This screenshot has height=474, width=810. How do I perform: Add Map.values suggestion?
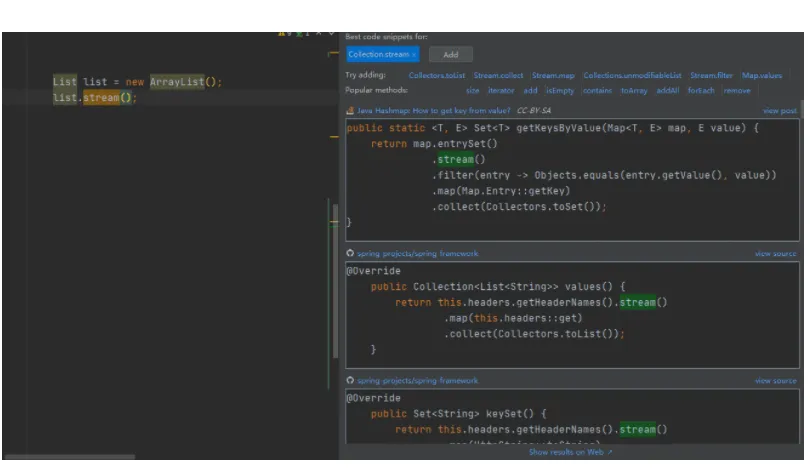[x=761, y=75]
